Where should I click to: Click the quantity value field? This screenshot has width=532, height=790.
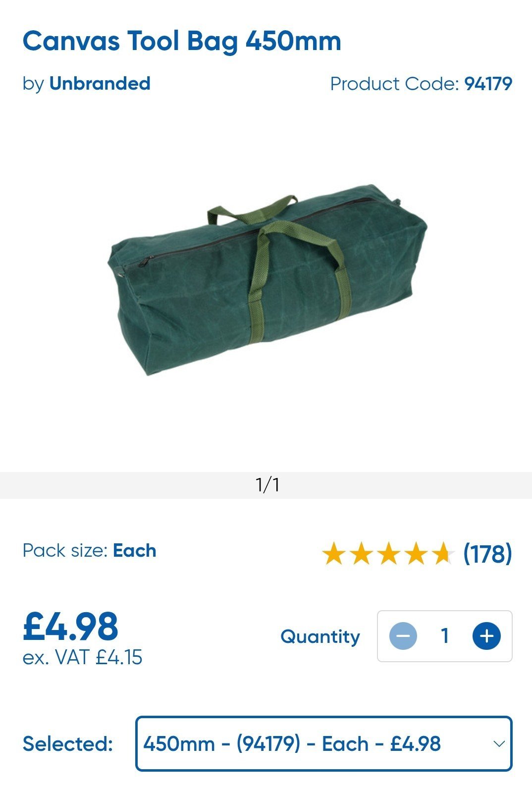(445, 636)
